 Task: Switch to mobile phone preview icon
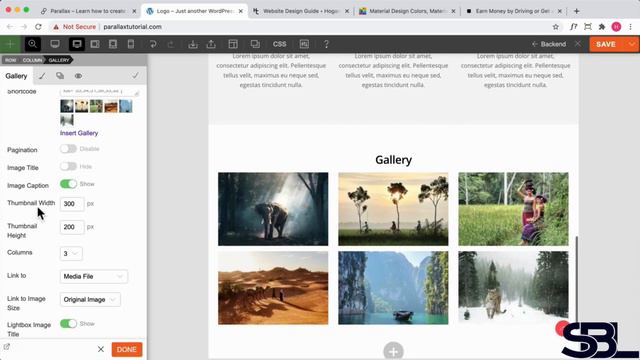coord(131,44)
